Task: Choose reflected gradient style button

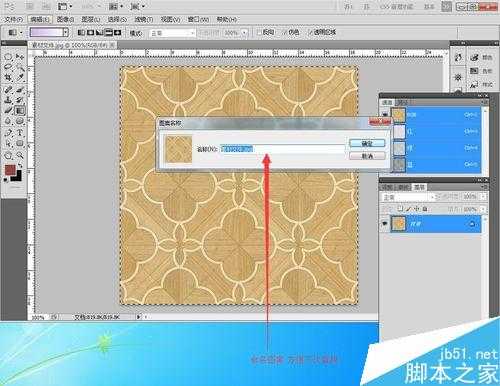Action: 108,32
